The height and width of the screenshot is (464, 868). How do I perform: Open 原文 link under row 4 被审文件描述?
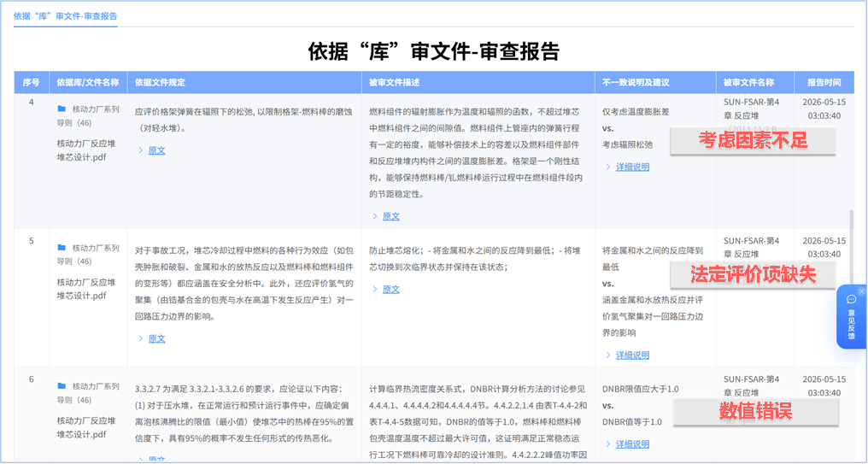tap(390, 216)
